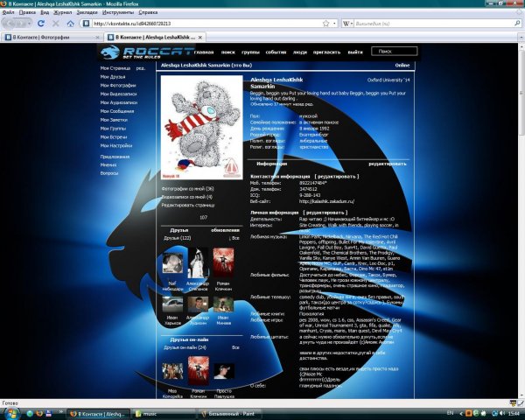525x420 pixels.
Task: Open the Вид menu
Action: click(x=45, y=12)
